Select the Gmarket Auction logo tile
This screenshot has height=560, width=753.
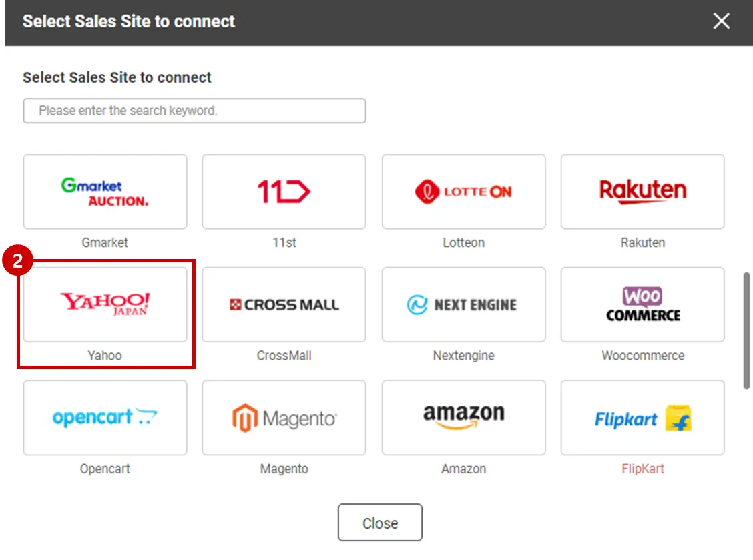(105, 192)
